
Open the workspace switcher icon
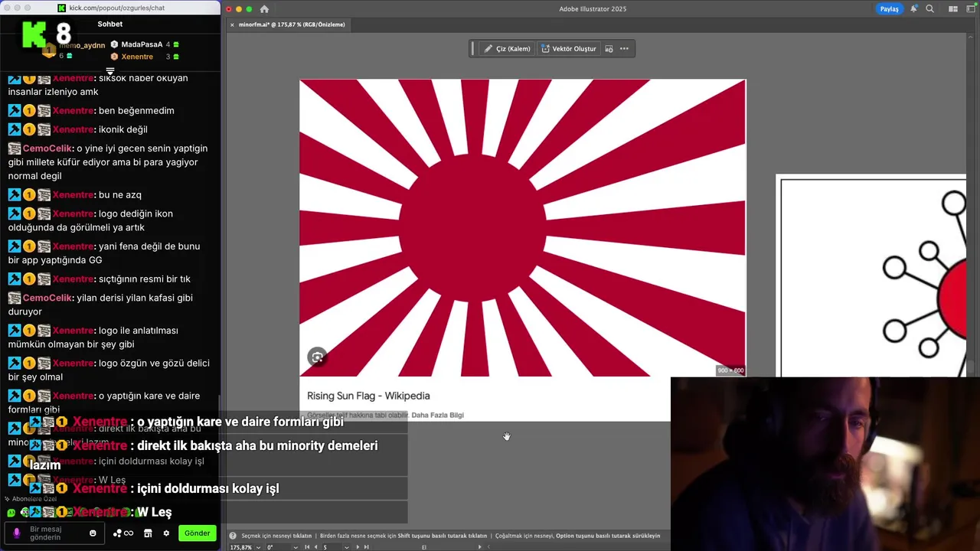[x=969, y=9]
